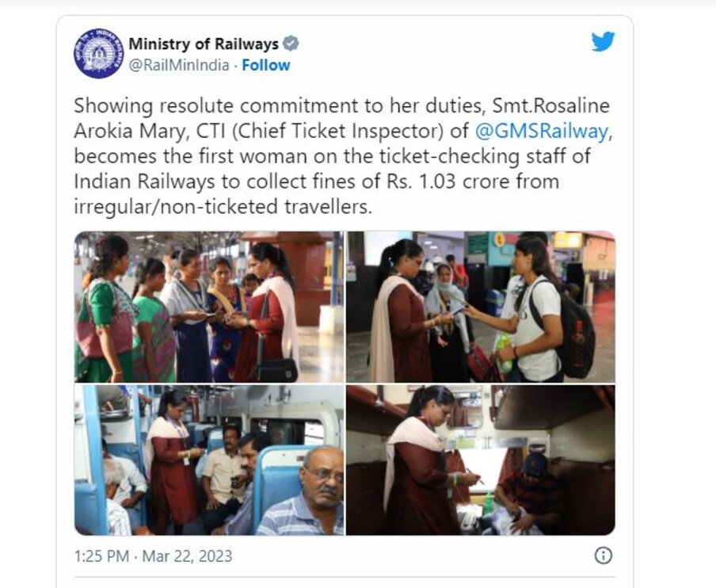
Task: Open bottom-right photo in sleeper coach
Action: (x=481, y=460)
